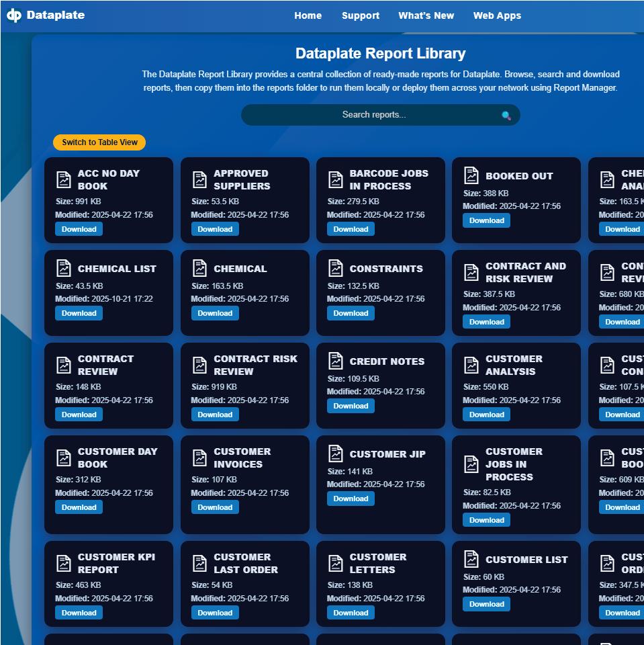Click the CUSTOMER DAY BOOK report icon
The image size is (644, 645).
coord(63,458)
